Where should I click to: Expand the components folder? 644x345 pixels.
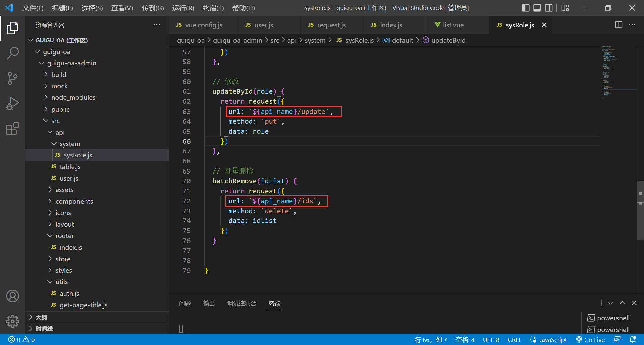click(74, 201)
